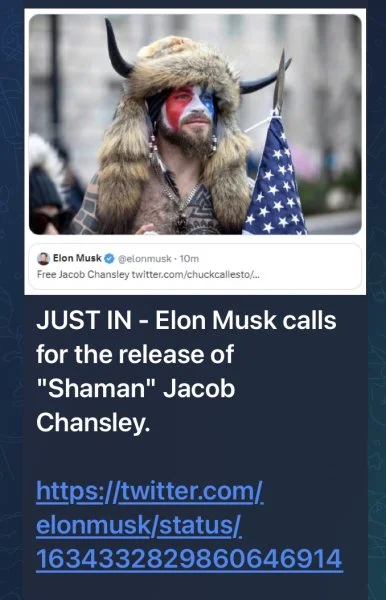The width and height of the screenshot is (386, 600).
Task: Open the @elonmusk handle
Action: click(145, 259)
